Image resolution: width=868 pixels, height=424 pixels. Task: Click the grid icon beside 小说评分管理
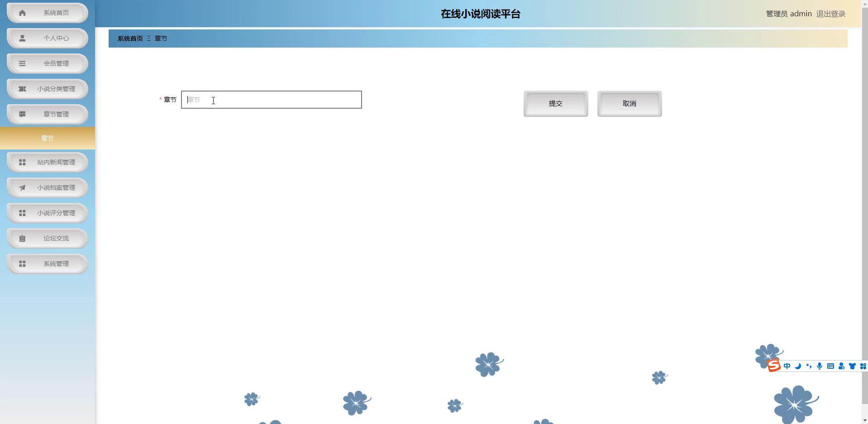point(22,213)
